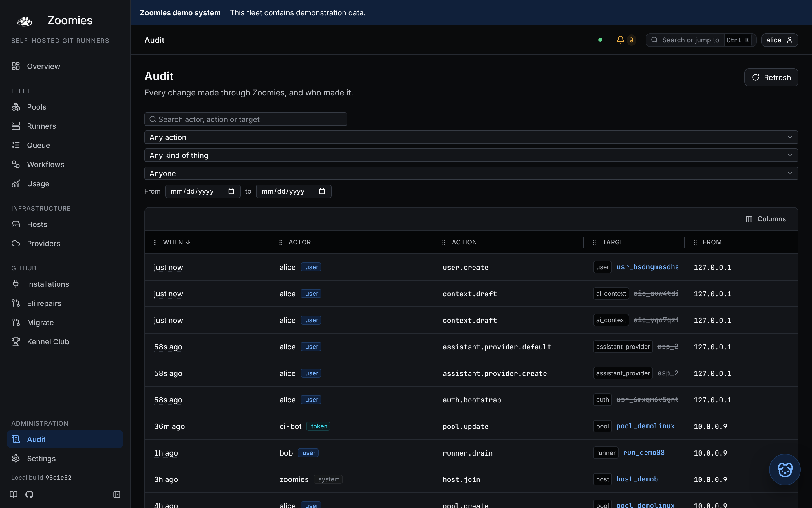Open Providers in sidebar
The height and width of the screenshot is (508, 812).
pos(65,243)
